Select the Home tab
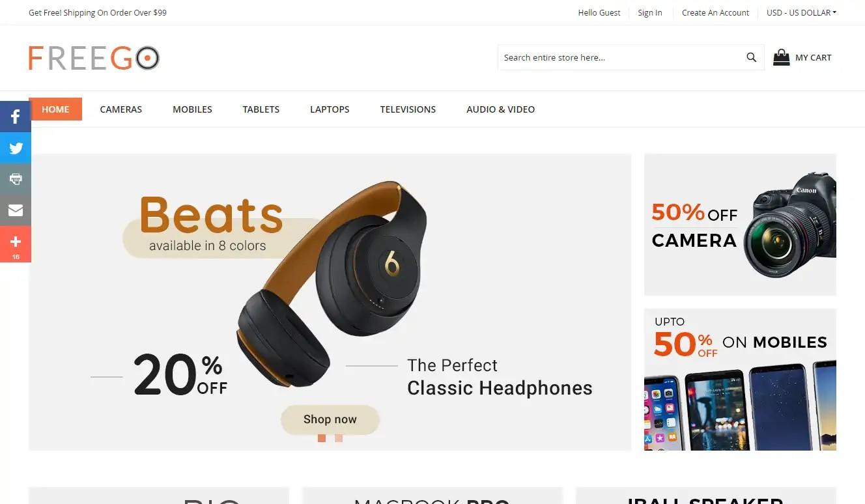The width and height of the screenshot is (865, 504). (x=55, y=109)
